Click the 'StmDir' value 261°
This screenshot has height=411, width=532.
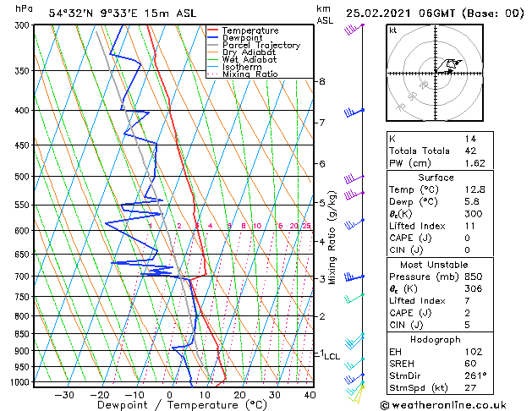click(x=475, y=375)
